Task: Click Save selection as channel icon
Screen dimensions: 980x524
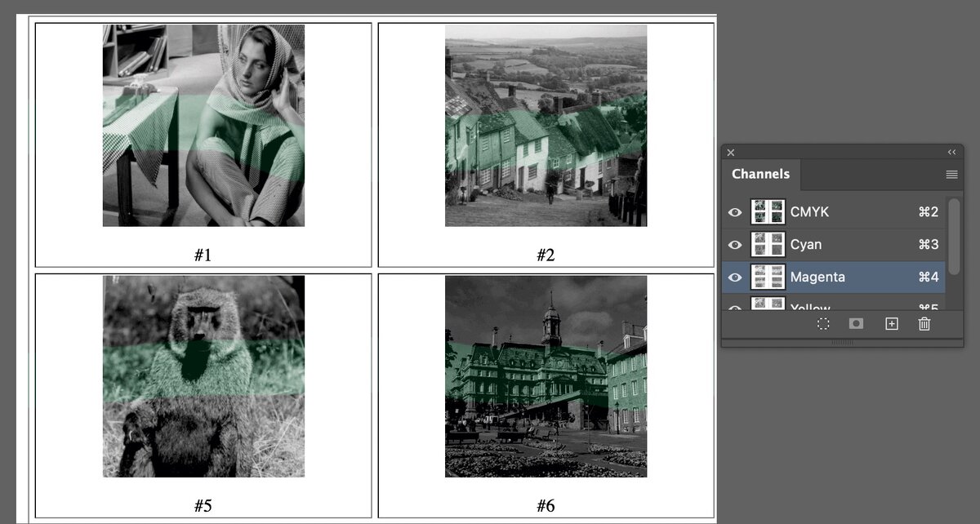Action: pyautogui.click(x=856, y=324)
